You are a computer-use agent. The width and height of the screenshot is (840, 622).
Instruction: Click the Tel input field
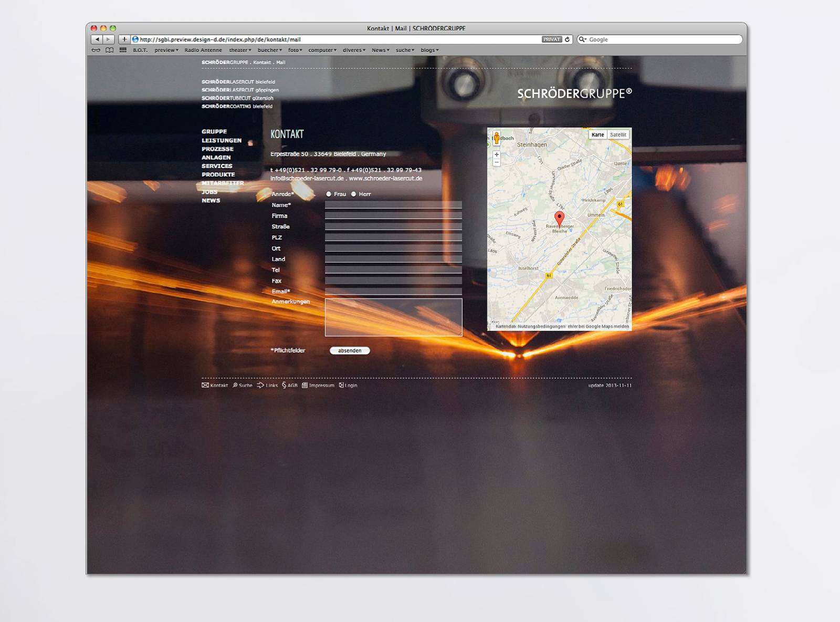(x=393, y=269)
